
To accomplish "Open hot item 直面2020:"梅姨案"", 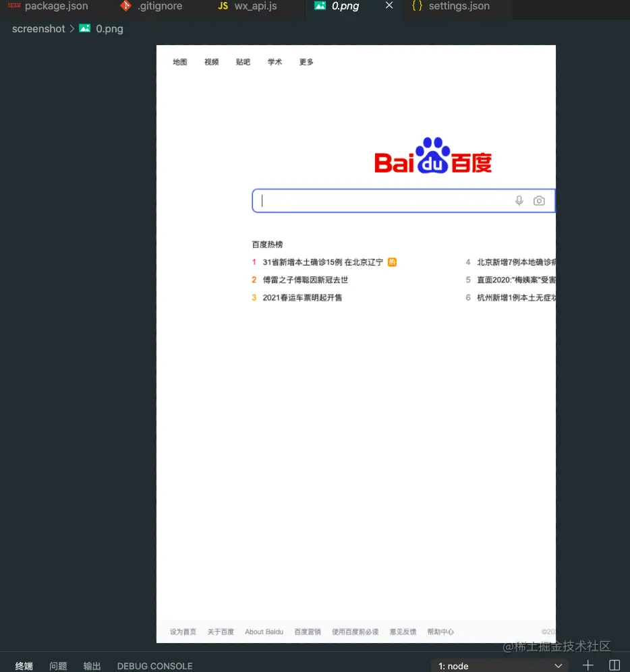I will tap(516, 280).
